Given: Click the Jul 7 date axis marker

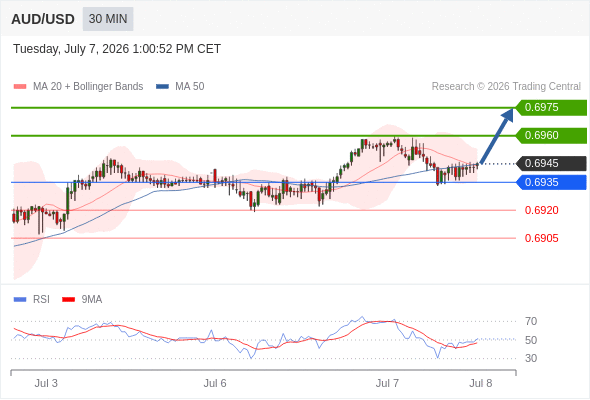Looking at the screenshot, I should [387, 383].
